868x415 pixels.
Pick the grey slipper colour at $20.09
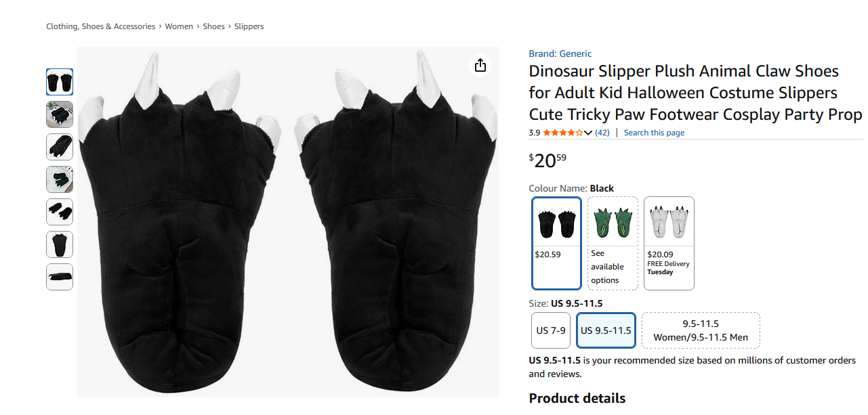(669, 243)
